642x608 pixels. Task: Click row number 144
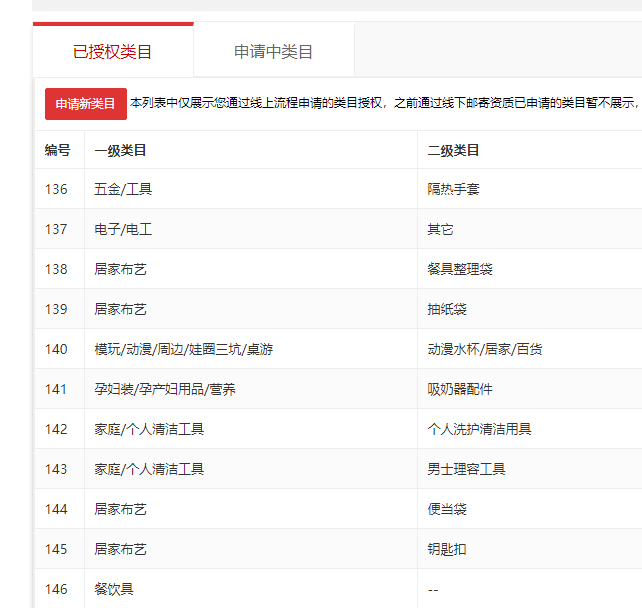[56, 509]
